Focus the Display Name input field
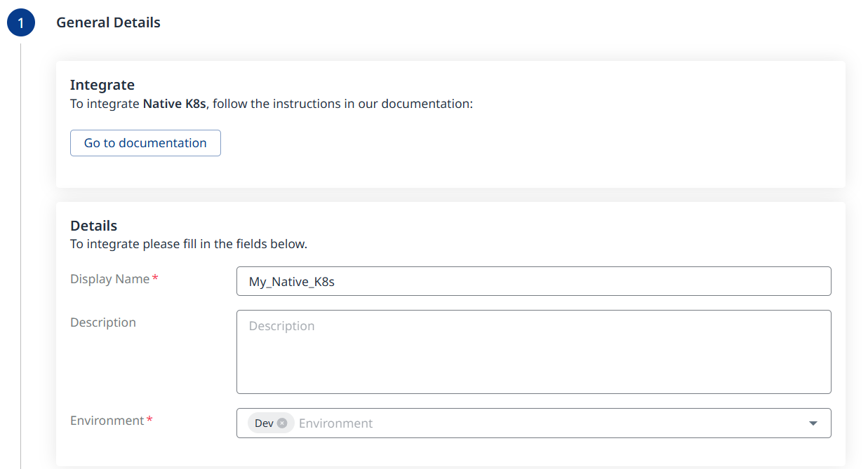The width and height of the screenshot is (868, 469). (x=533, y=281)
